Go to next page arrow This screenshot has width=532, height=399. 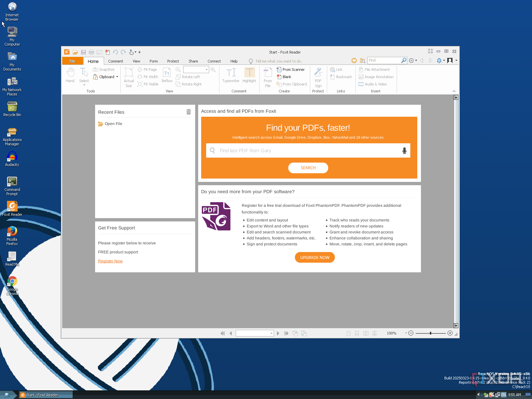pyautogui.click(x=278, y=333)
